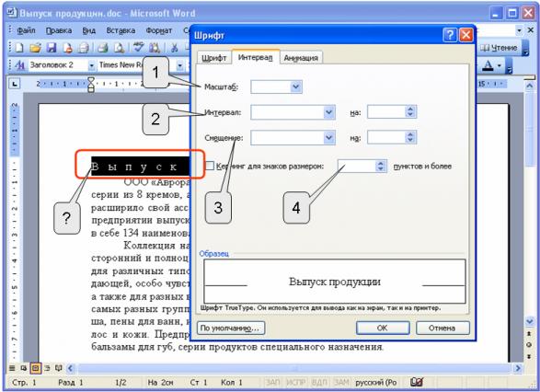The height and width of the screenshot is (392, 540).
Task: Switch to Outline view icon
Action: tap(47, 368)
